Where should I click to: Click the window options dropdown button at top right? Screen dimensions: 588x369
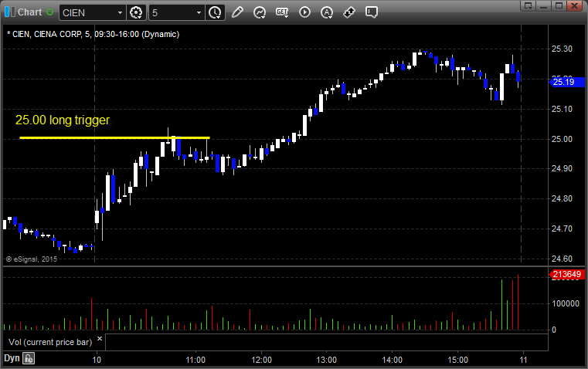pyautogui.click(x=528, y=5)
